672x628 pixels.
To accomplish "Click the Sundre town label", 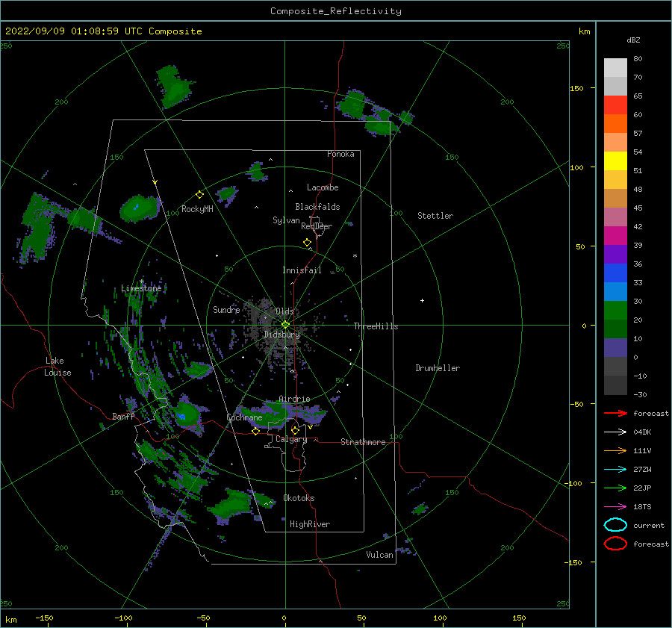I will [226, 310].
